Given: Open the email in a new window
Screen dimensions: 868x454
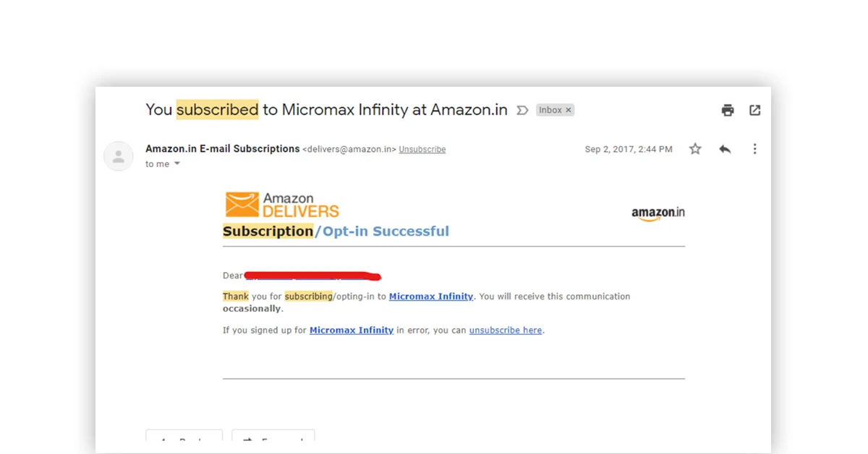Looking at the screenshot, I should [754, 110].
